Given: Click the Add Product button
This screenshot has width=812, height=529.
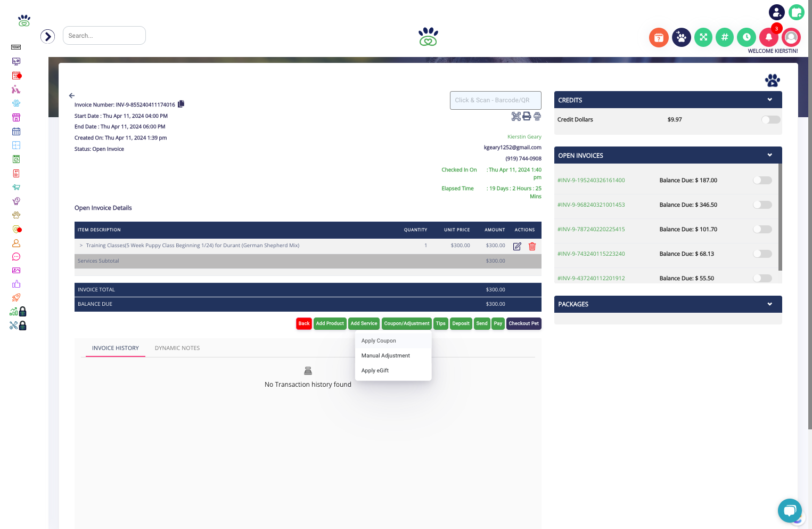Looking at the screenshot, I should tap(330, 323).
